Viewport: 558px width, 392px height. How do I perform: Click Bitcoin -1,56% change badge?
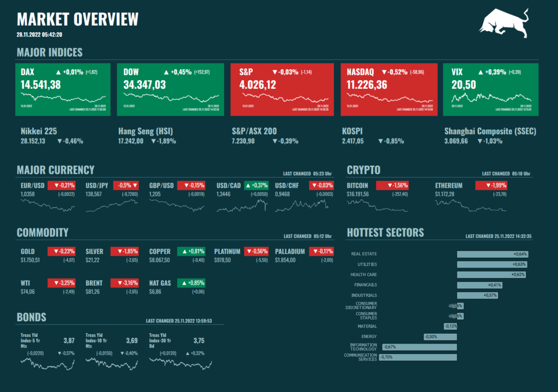[392, 185]
